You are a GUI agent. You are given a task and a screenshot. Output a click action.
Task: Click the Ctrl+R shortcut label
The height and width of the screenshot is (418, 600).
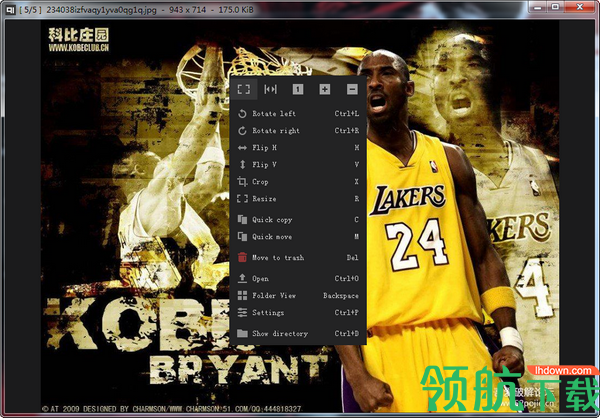[x=347, y=131]
